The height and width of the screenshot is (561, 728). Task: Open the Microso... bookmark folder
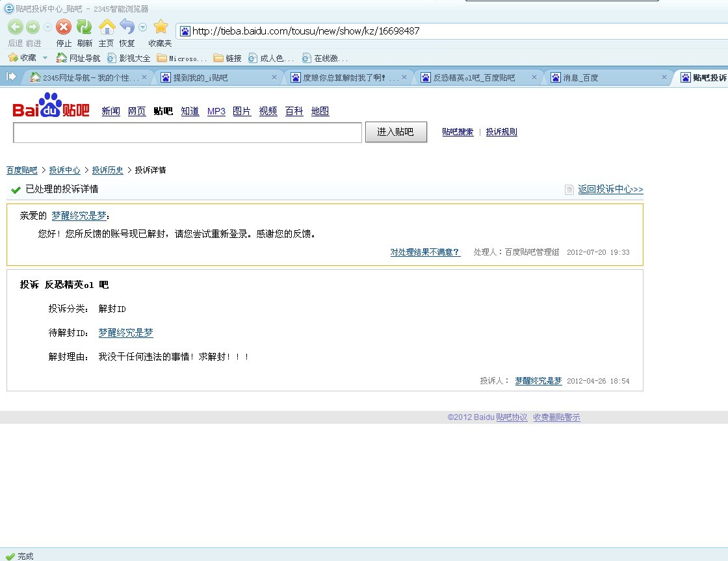(181, 58)
